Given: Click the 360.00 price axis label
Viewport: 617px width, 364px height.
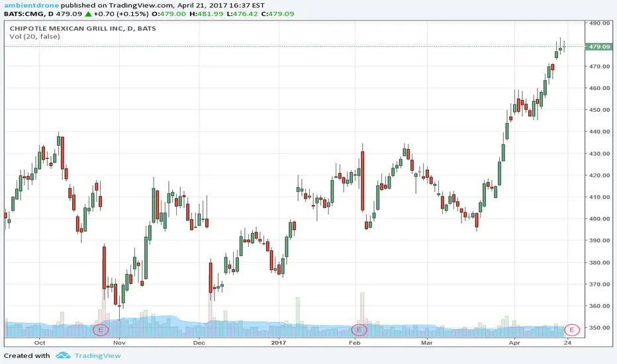Looking at the screenshot, I should click(x=599, y=306).
